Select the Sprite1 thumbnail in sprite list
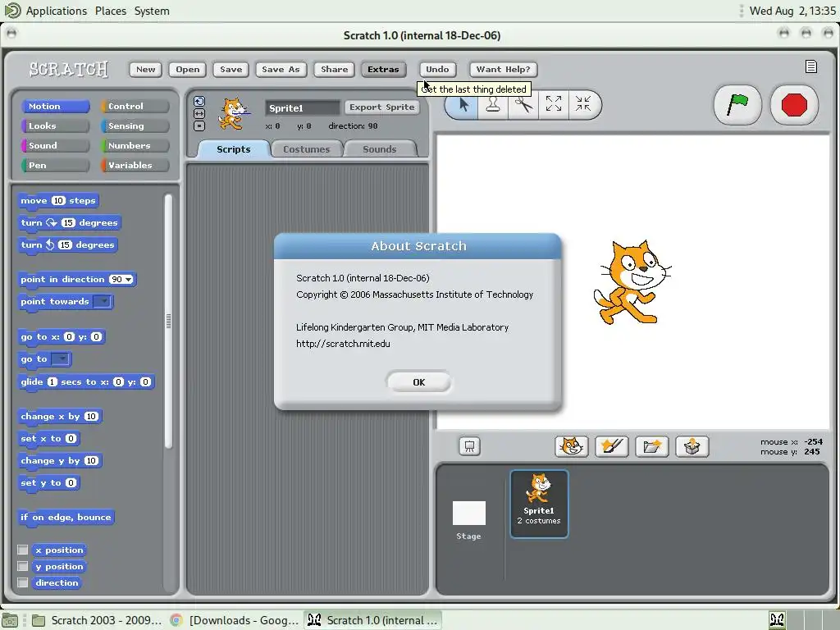Image resolution: width=840 pixels, height=630 pixels. pyautogui.click(x=539, y=504)
